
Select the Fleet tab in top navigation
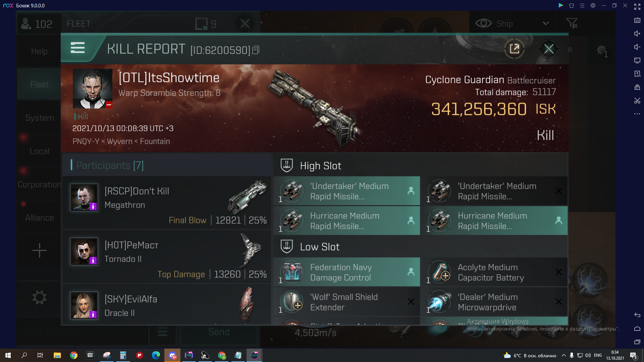point(79,23)
